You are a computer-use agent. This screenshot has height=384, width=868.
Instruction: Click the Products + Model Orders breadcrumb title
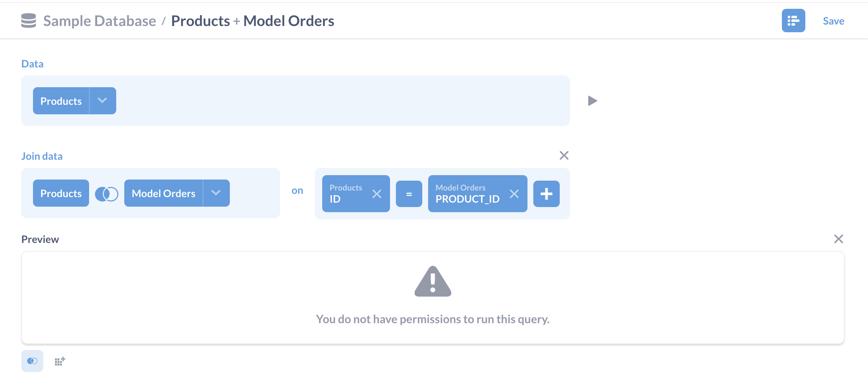pyautogui.click(x=253, y=21)
